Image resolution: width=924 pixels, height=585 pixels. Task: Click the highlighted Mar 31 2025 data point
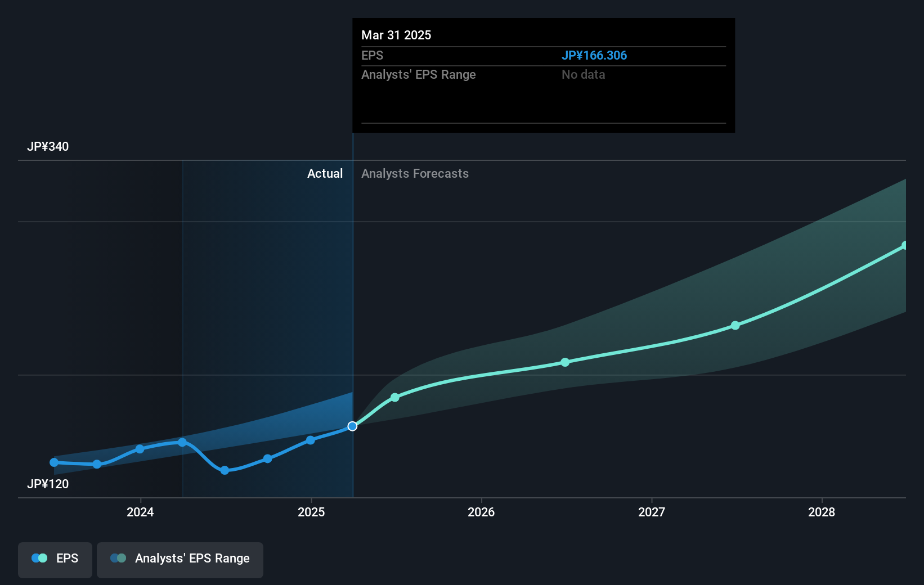pos(352,426)
